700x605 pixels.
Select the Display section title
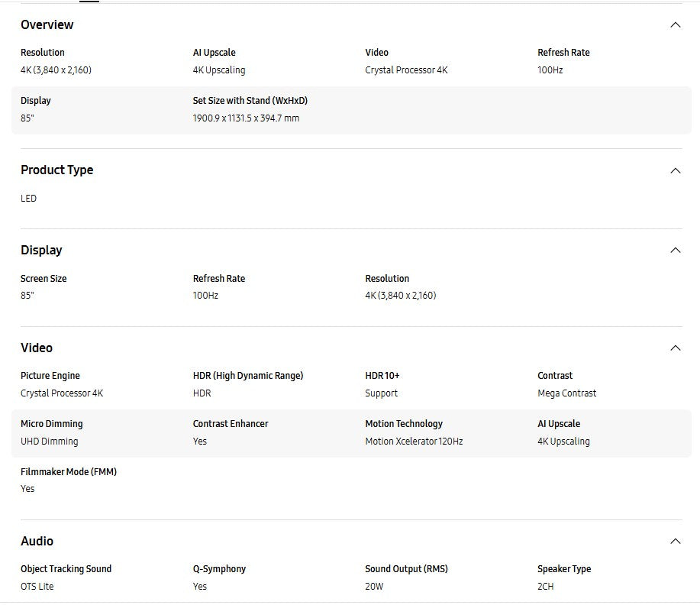pos(41,251)
